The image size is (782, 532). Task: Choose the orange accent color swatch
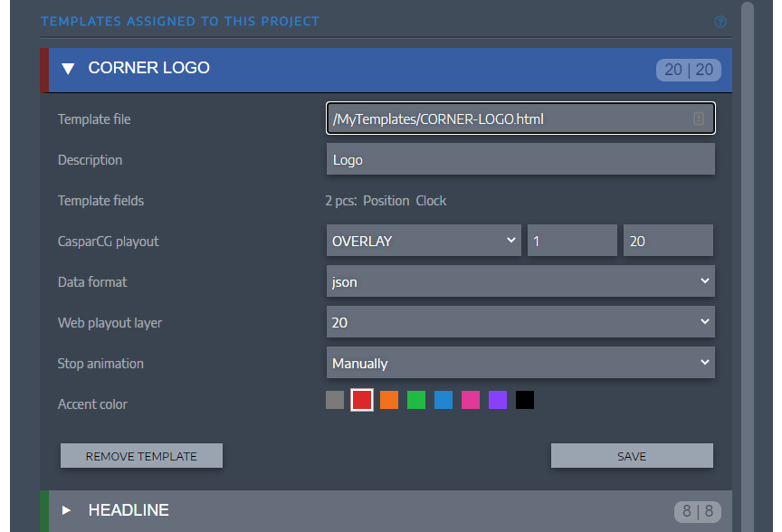[x=389, y=400]
